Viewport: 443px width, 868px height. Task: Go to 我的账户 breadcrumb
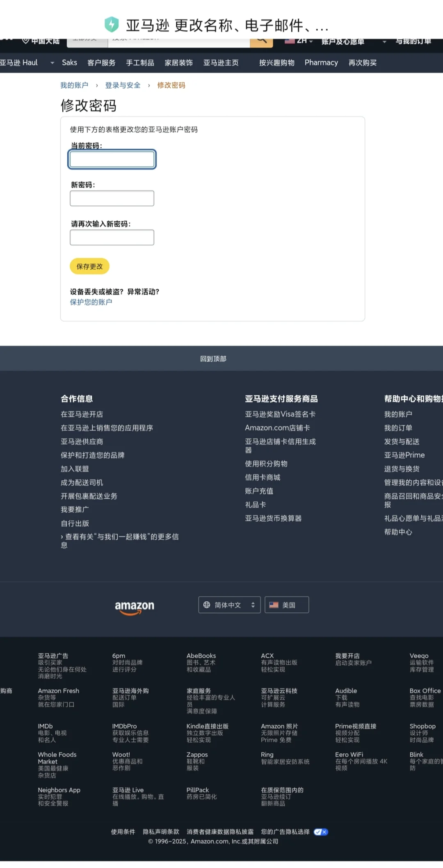coord(74,85)
